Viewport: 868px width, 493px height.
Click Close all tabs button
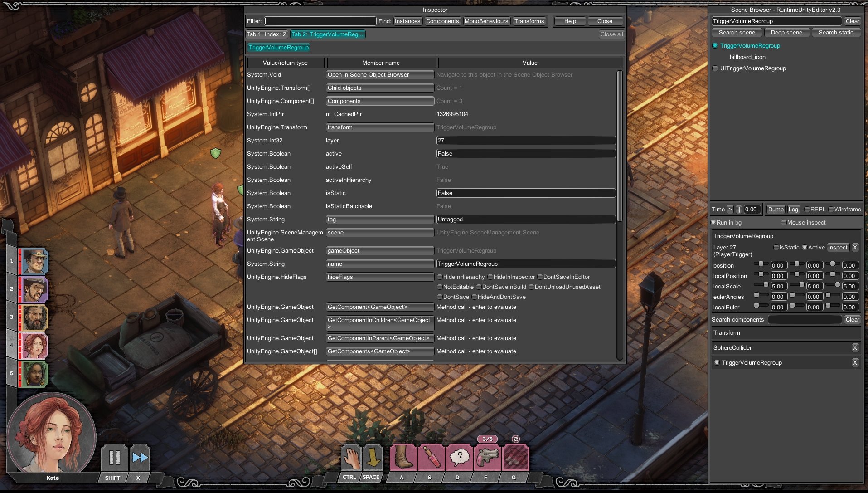pyautogui.click(x=611, y=34)
